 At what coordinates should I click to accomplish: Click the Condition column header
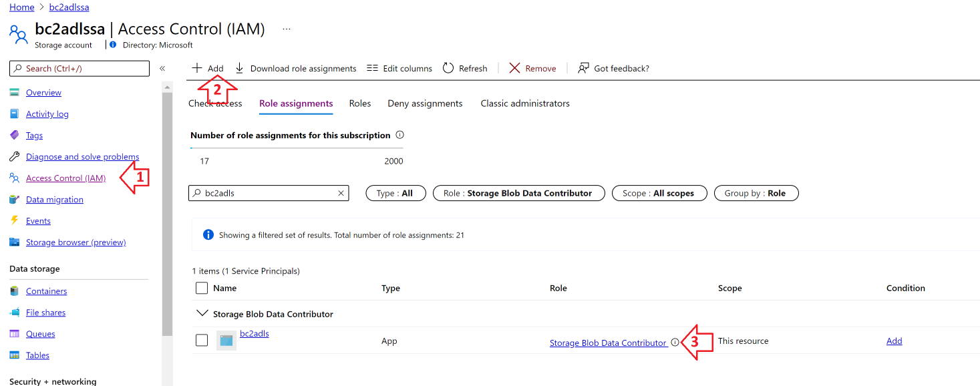(x=905, y=288)
